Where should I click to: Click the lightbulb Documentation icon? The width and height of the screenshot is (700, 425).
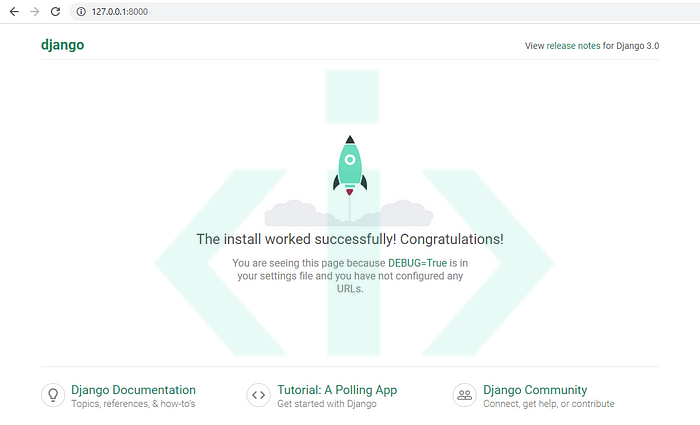click(53, 395)
